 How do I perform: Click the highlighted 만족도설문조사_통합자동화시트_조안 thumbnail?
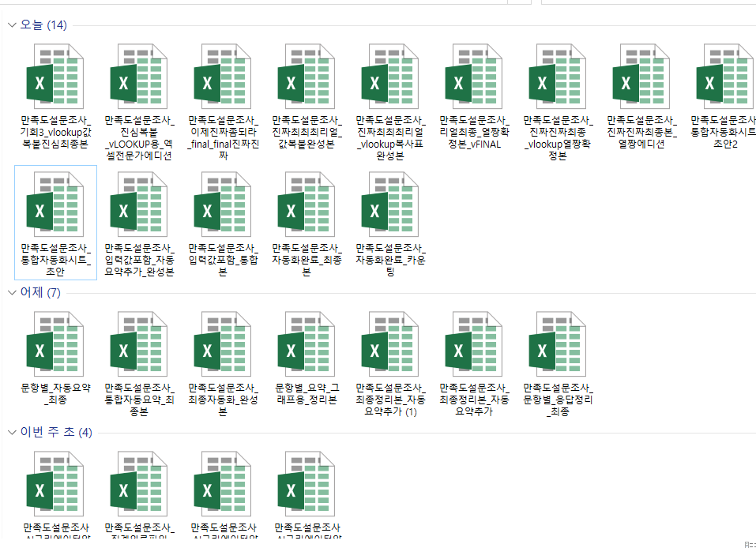56,204
